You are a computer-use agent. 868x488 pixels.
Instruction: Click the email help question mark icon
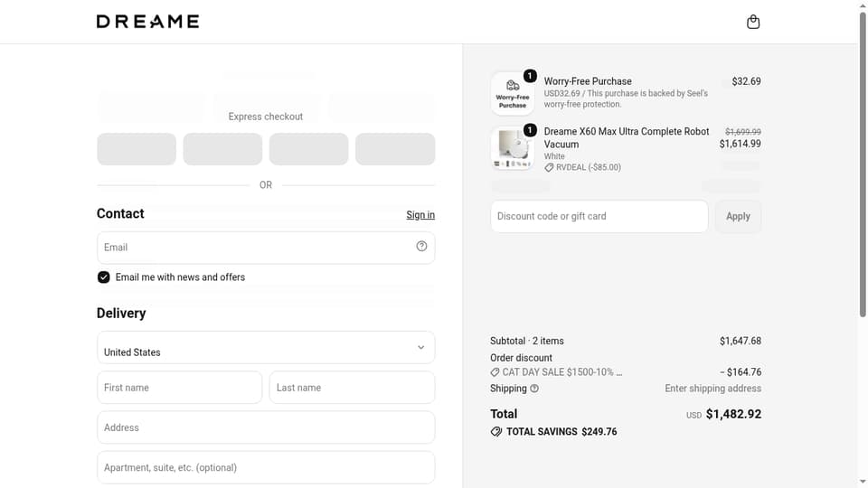click(421, 246)
